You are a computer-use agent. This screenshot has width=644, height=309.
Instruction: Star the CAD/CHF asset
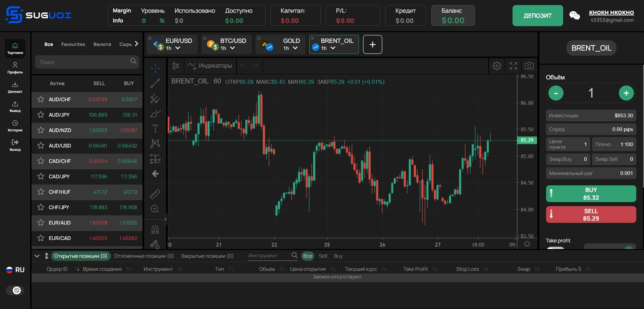coord(41,161)
